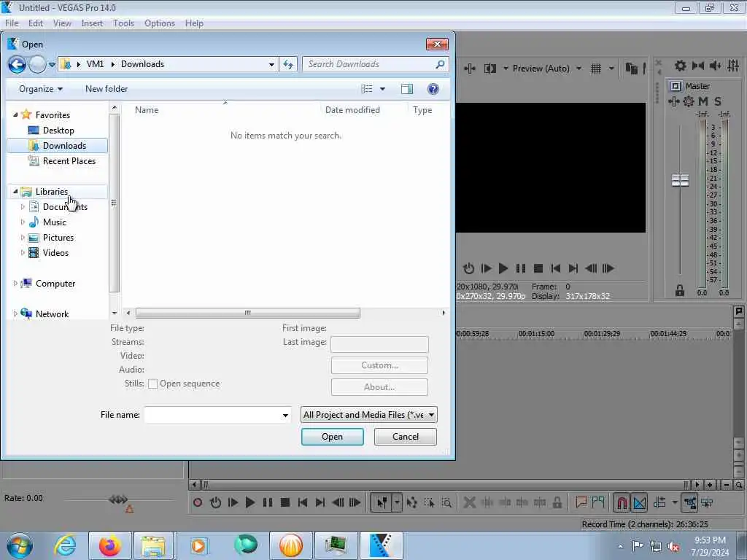Viewport: 747px width, 560px height.
Task: Click the Open button in dialog
Action: [x=333, y=437]
